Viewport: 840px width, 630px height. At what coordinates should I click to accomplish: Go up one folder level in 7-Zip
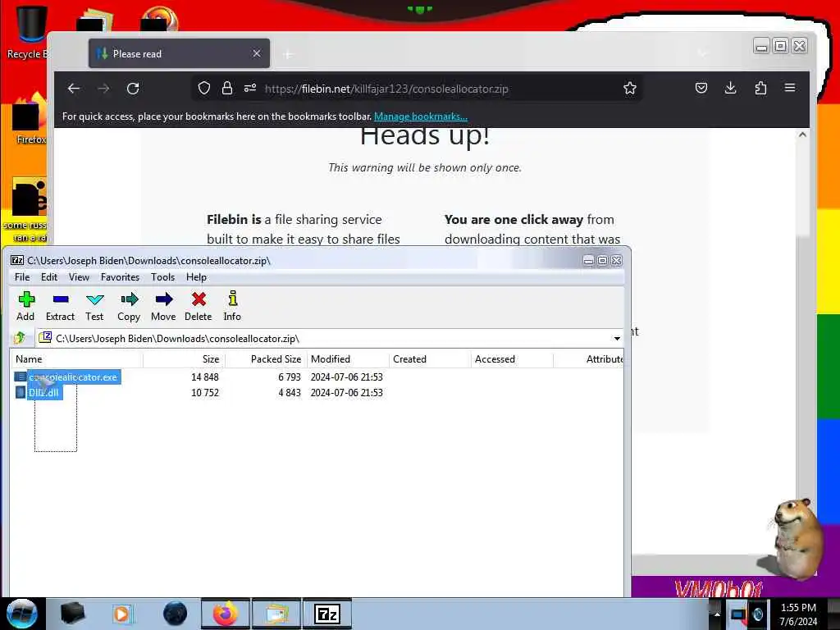[x=20, y=337]
